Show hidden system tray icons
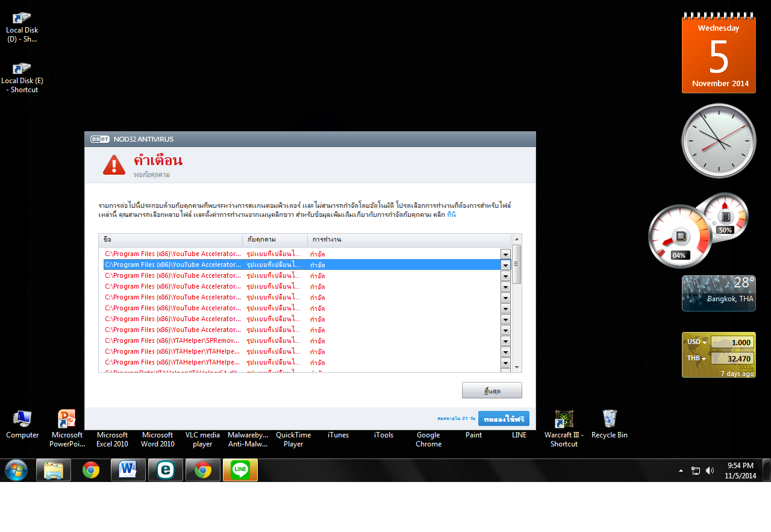 tap(681, 471)
